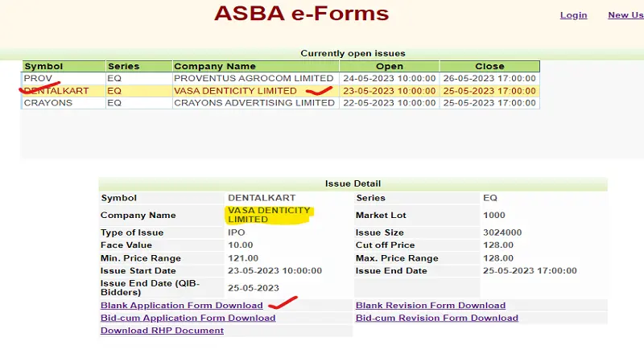
Task: Click the Symbol column header
Action: 43,66
